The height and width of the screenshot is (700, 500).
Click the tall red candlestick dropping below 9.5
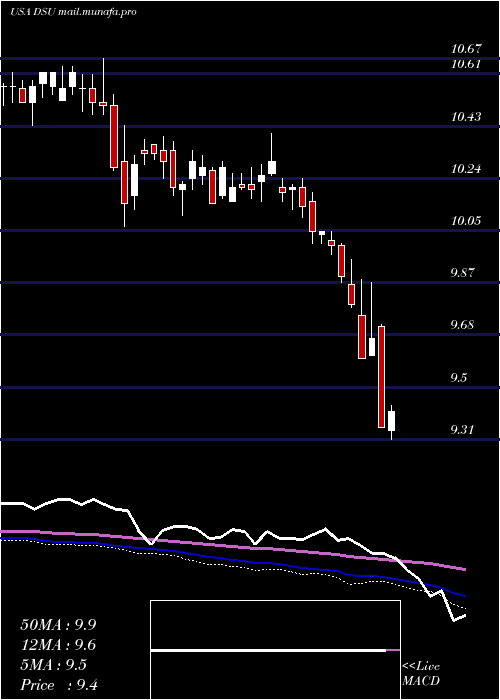(x=381, y=377)
